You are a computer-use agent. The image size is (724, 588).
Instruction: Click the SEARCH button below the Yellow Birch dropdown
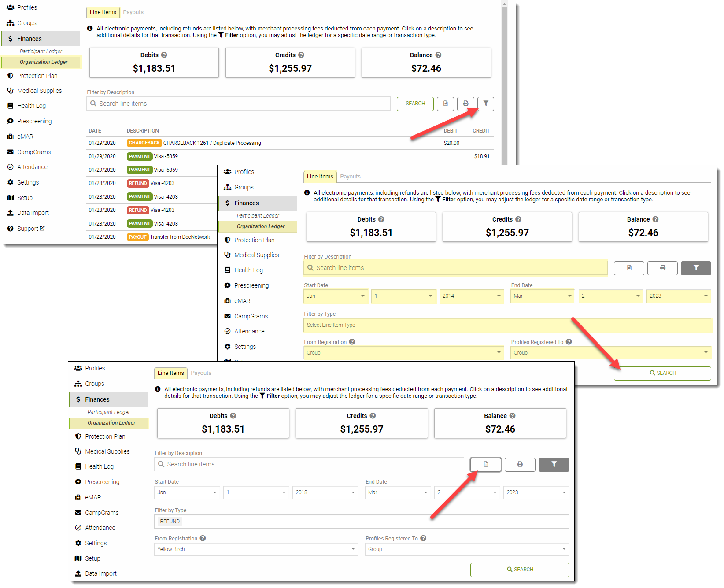pos(519,570)
